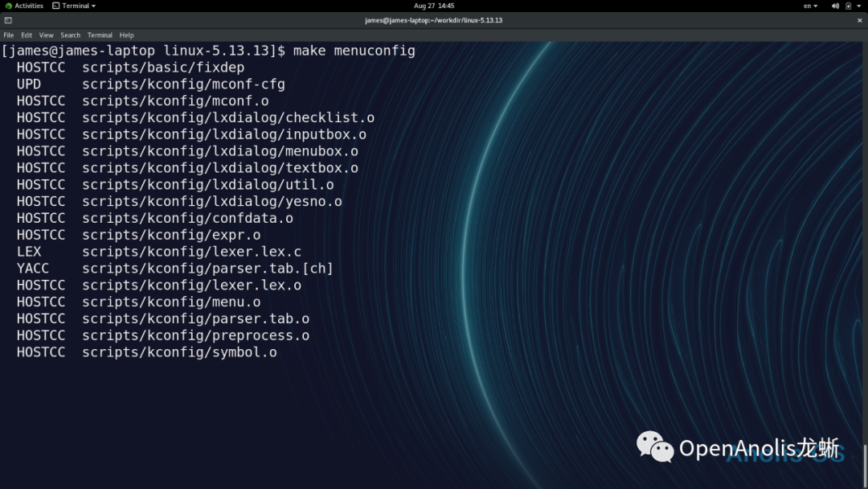Open the View menu

coord(46,35)
